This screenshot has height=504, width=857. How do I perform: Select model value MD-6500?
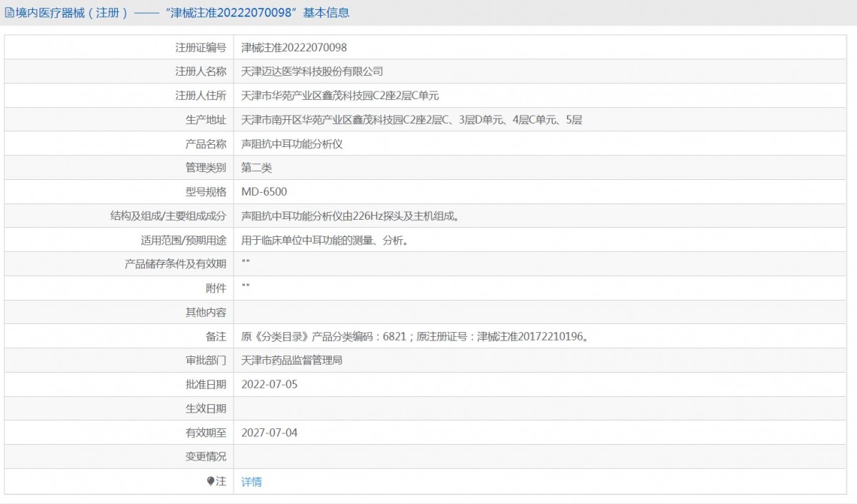pos(264,192)
